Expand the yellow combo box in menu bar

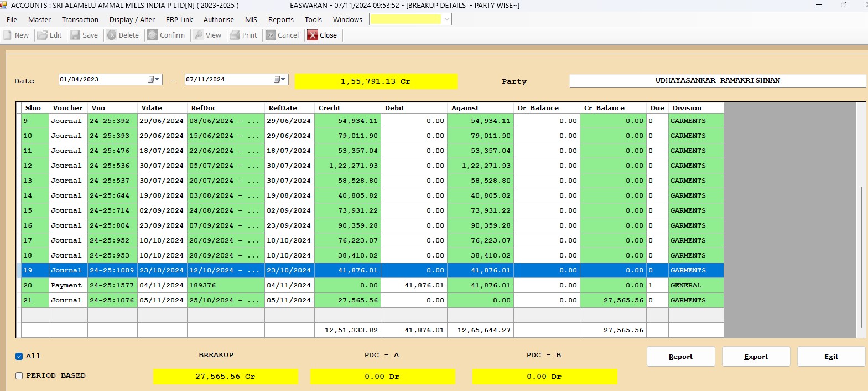pyautogui.click(x=446, y=19)
